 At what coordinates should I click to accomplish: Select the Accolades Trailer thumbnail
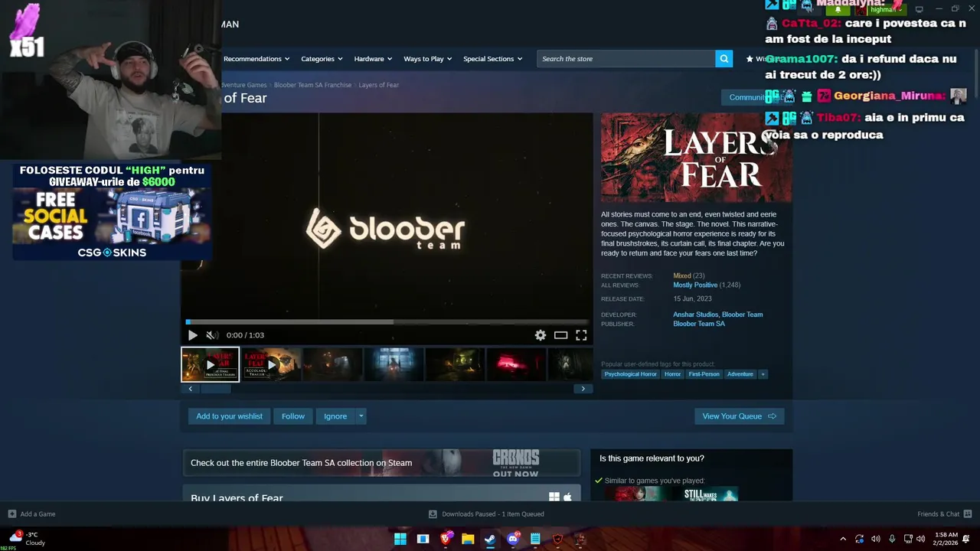point(272,364)
